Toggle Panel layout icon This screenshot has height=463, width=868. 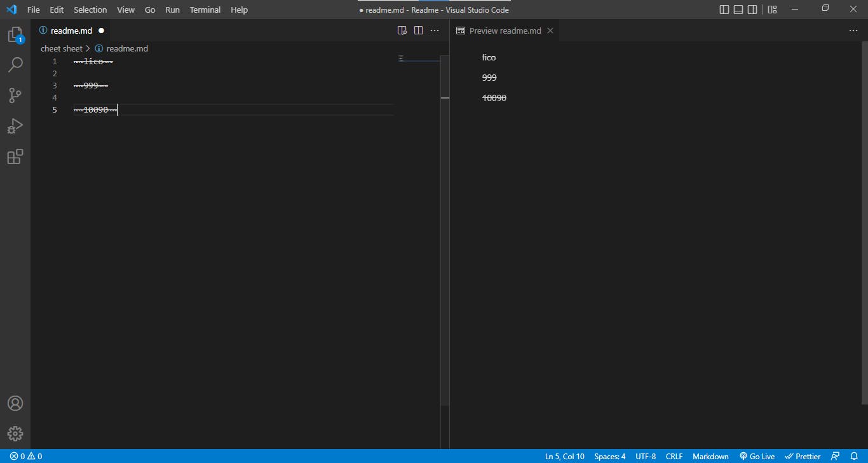(738, 10)
